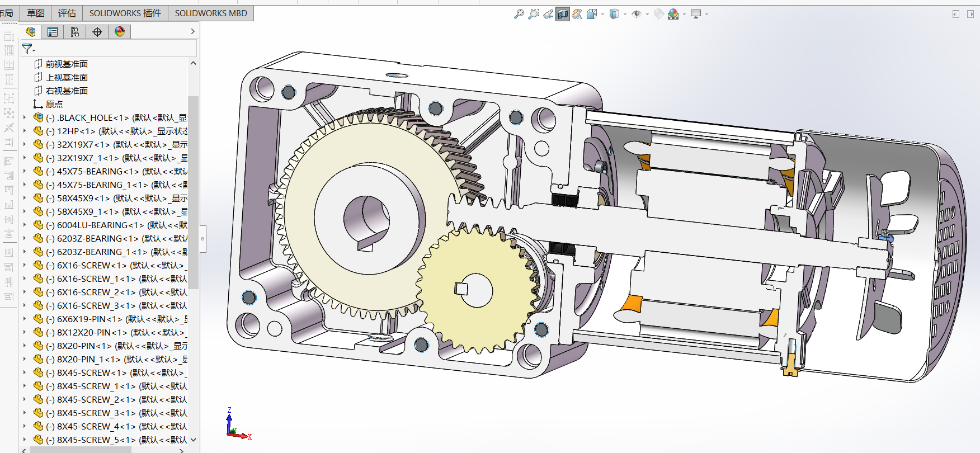Expand the 6X6X19-PIN<1> node
Viewport: 980px width, 453px height.
tap(25, 319)
